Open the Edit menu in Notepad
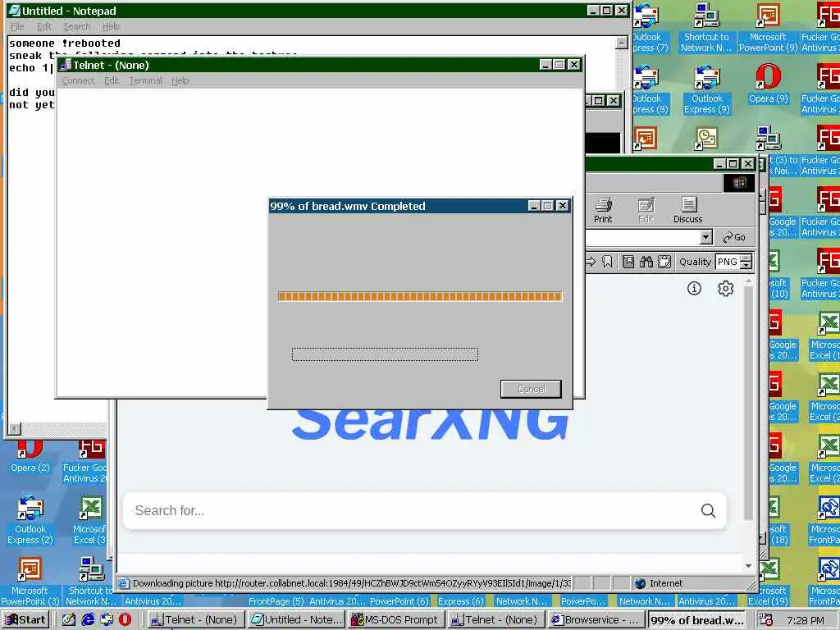 click(44, 26)
